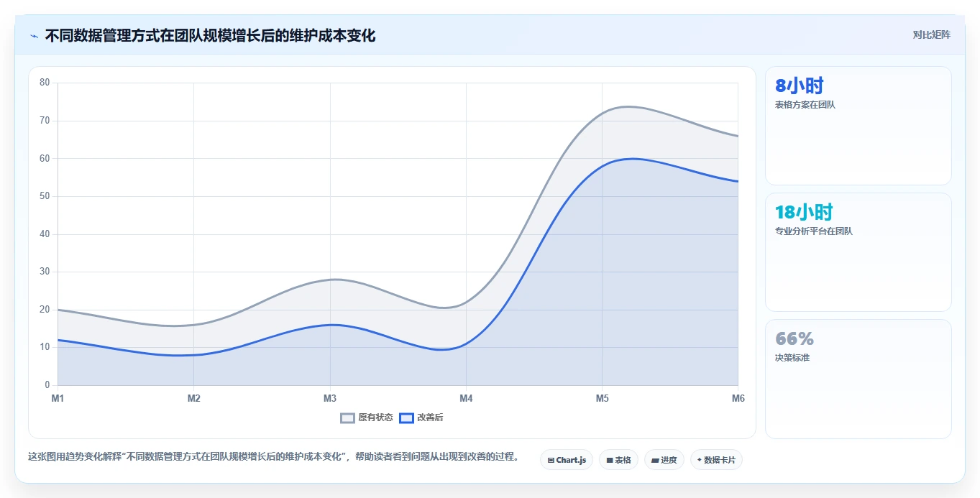Click the 40 y-axis tick label
Image resolution: width=980 pixels, height=498 pixels.
[45, 234]
